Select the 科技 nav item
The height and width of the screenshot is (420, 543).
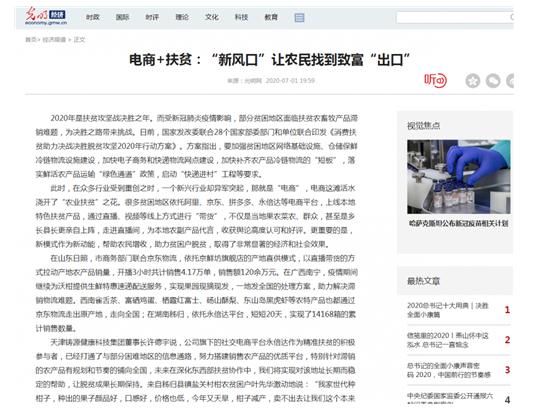point(241,17)
